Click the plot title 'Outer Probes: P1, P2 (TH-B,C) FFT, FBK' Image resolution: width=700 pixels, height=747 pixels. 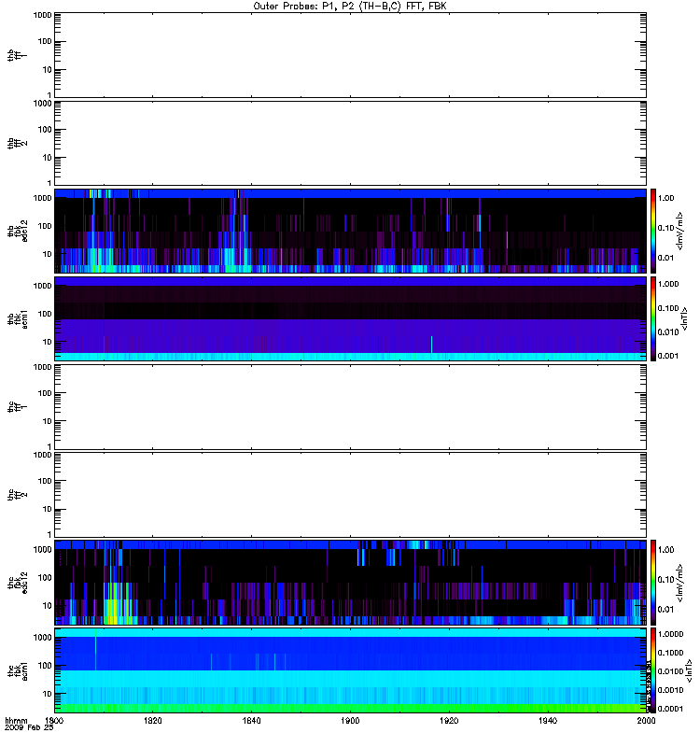[x=350, y=7]
